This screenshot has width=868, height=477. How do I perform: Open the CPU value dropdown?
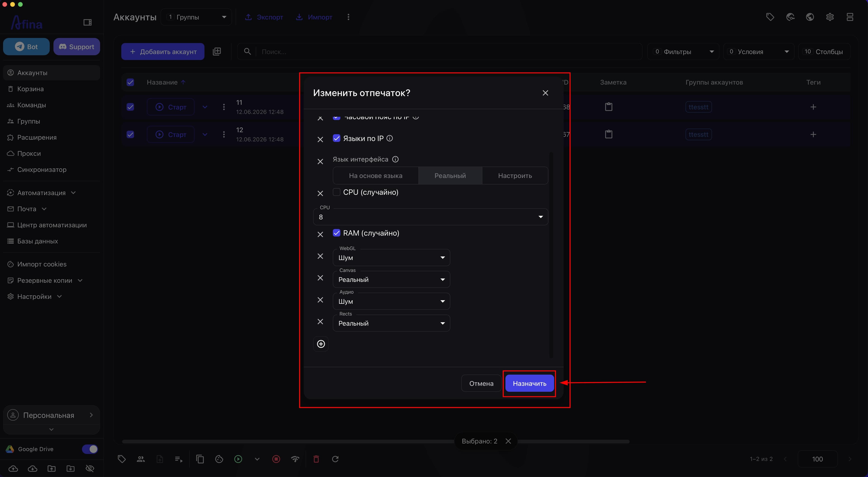tap(430, 217)
